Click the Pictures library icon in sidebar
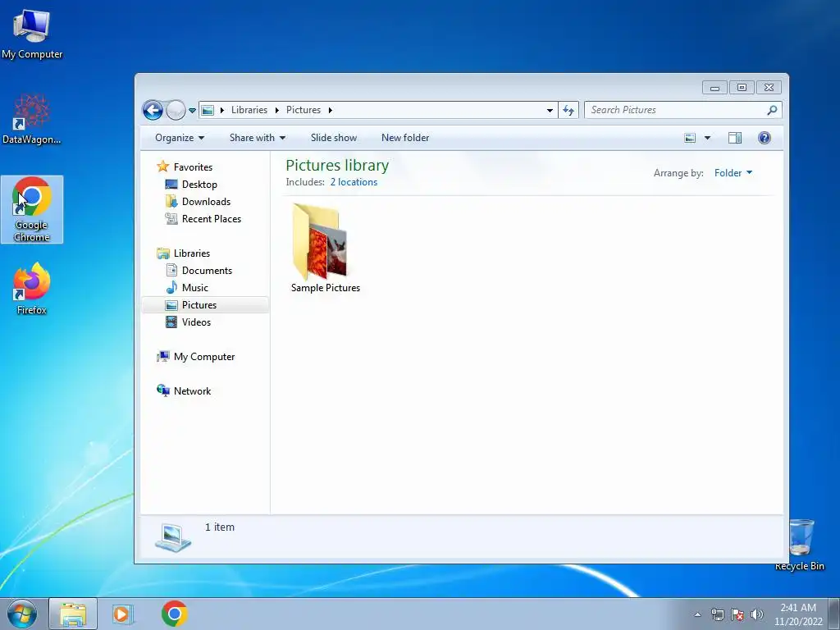Viewport: 840px width, 630px height. (171, 305)
